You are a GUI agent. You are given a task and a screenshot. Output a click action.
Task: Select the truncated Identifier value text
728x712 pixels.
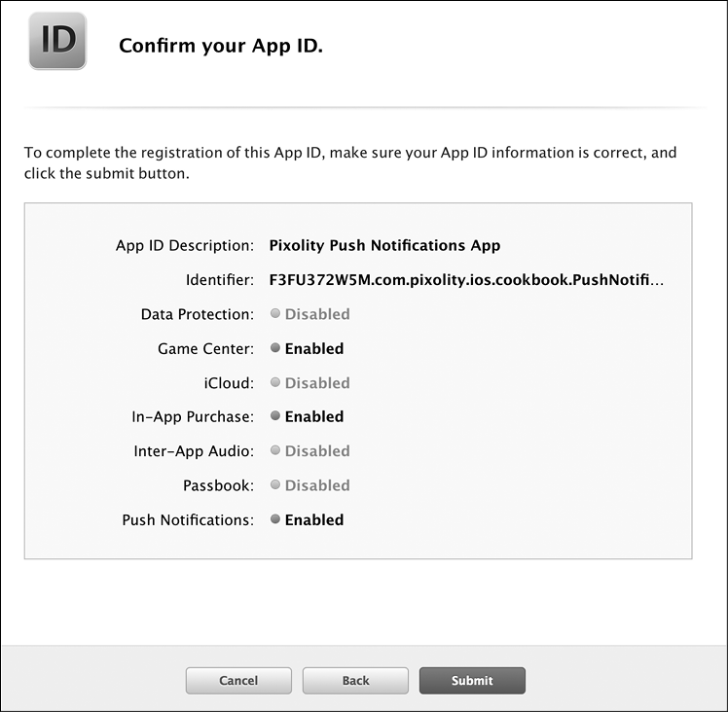[466, 280]
